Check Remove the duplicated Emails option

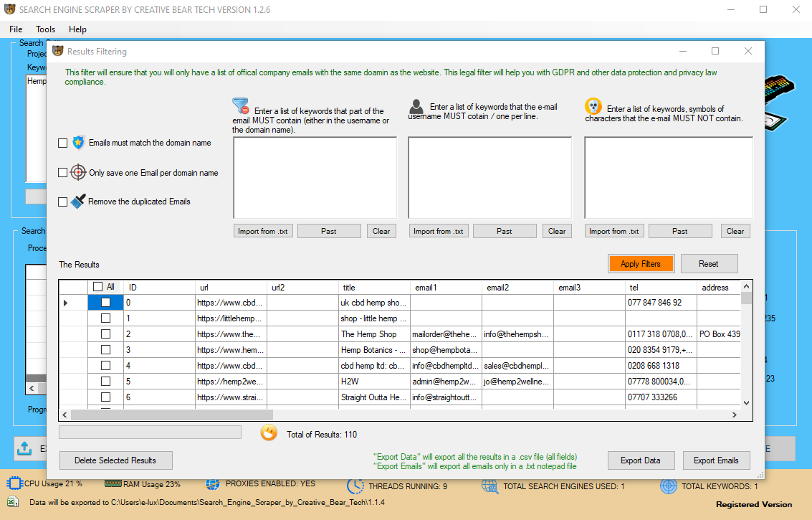pyautogui.click(x=63, y=202)
